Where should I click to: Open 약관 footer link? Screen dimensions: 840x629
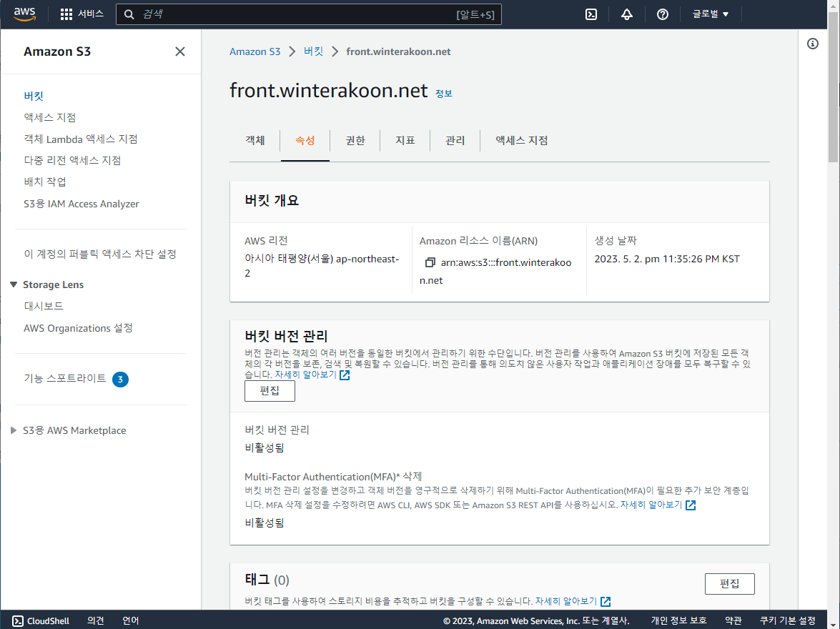733,620
